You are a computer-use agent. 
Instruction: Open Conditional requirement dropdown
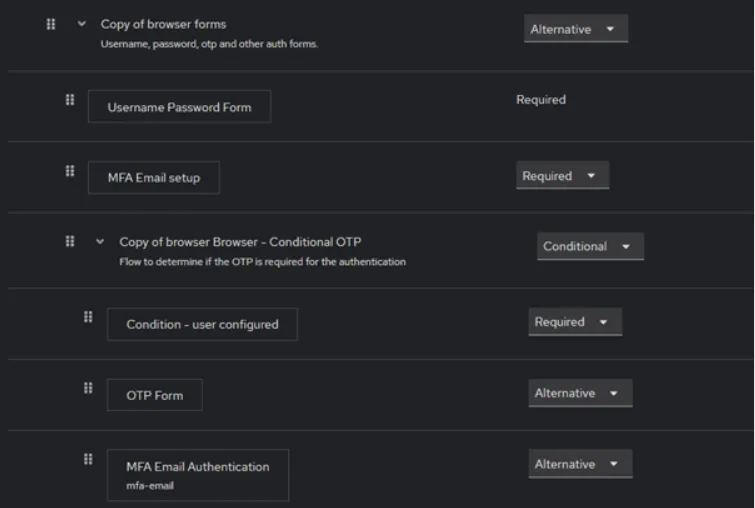tap(590, 247)
